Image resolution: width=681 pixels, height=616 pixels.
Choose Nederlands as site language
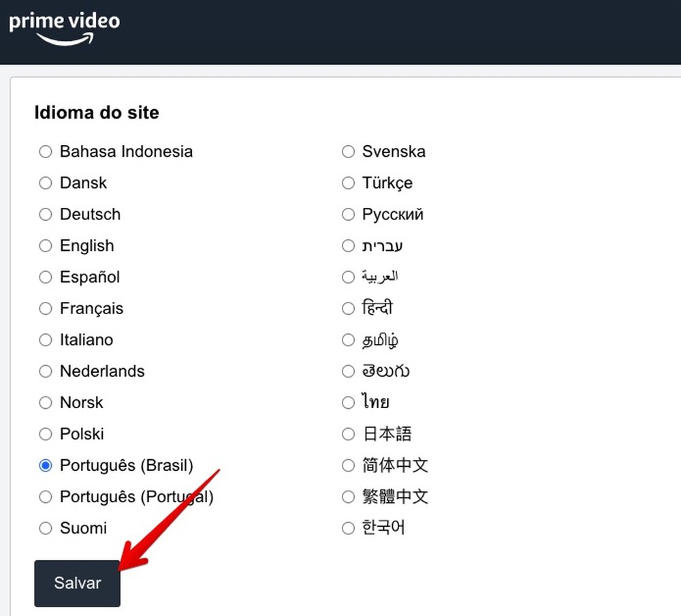click(46, 371)
